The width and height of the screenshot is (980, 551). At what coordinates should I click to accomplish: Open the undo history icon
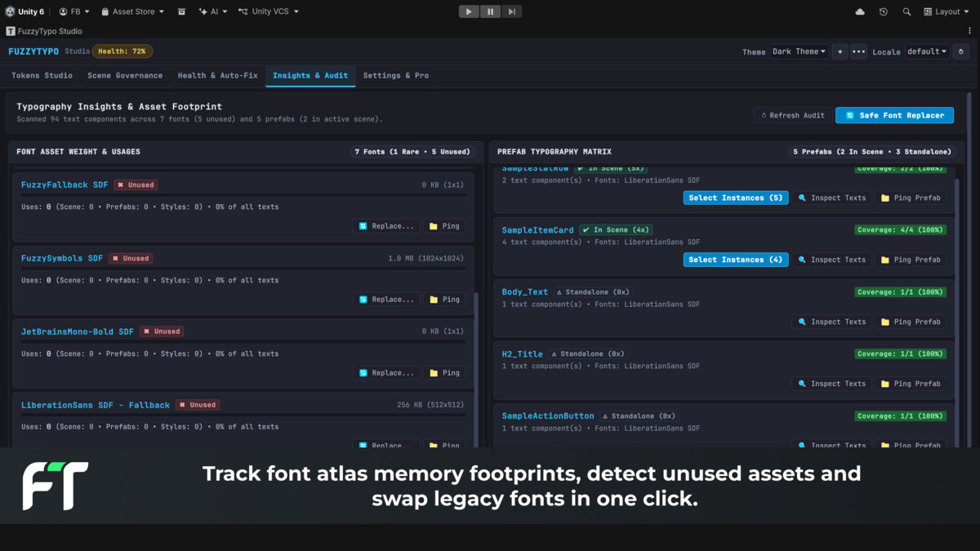pos(883,11)
